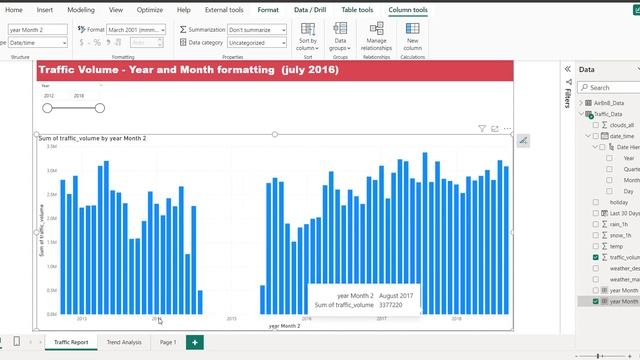Open the Date/time data type dropdown
This screenshot has width=640, height=360.
38,42
